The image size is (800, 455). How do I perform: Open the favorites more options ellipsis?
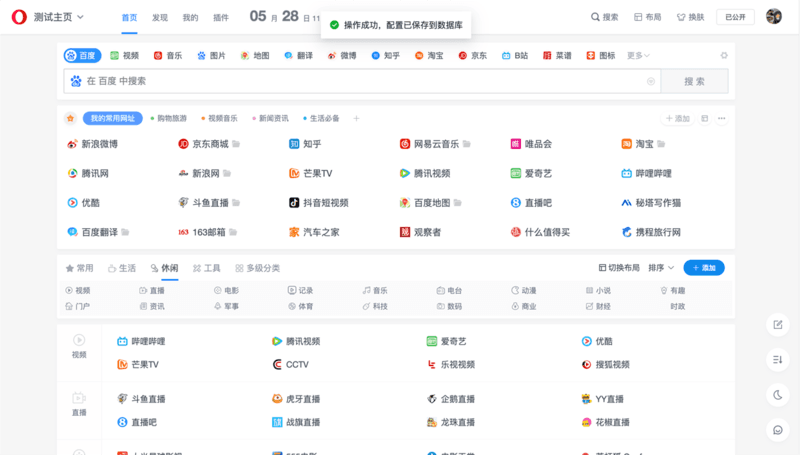click(x=721, y=118)
